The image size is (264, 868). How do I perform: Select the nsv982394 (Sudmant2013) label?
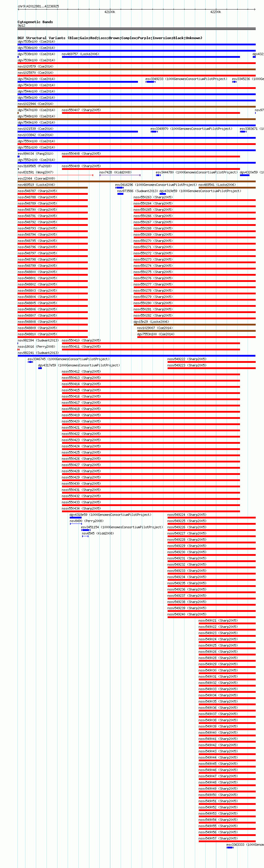pos(38,341)
